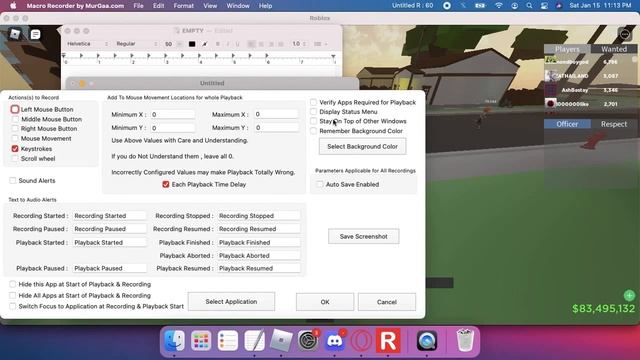Open Reminders from the Dock
The height and width of the screenshot is (360, 640).
coord(228,340)
